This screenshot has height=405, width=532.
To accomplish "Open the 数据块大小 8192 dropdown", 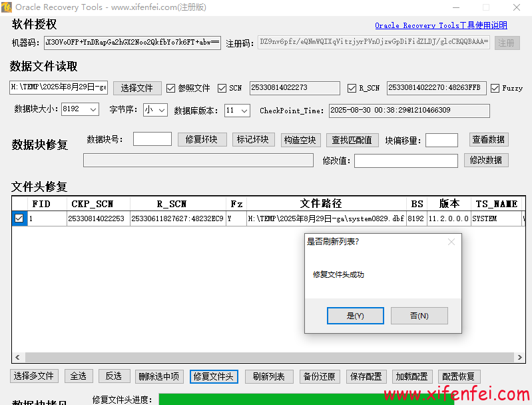I will pos(80,109).
